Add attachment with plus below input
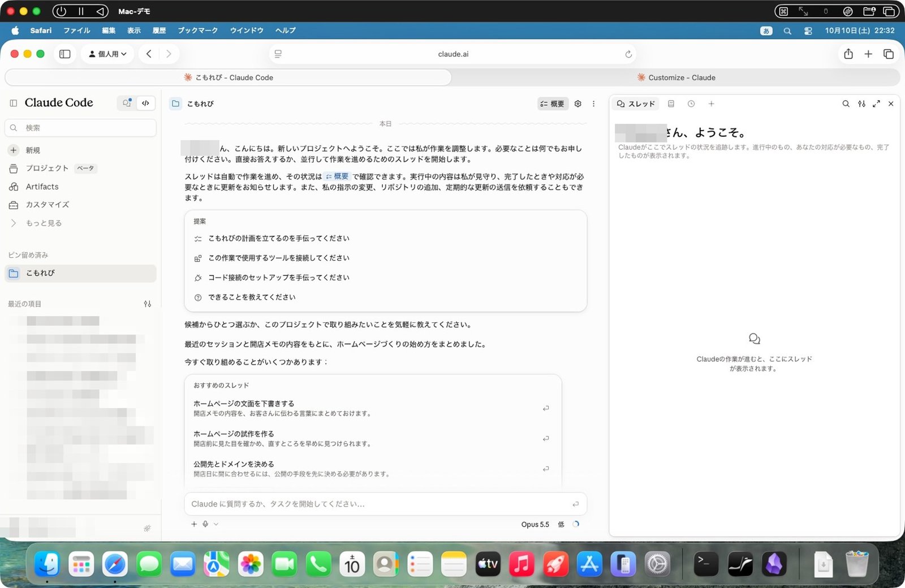 click(194, 524)
